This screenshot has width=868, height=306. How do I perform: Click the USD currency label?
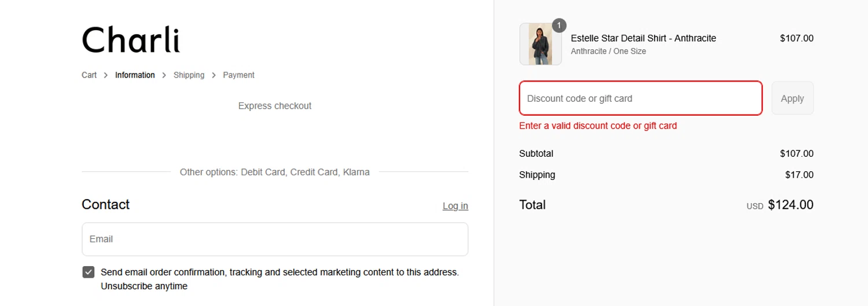coord(755,206)
